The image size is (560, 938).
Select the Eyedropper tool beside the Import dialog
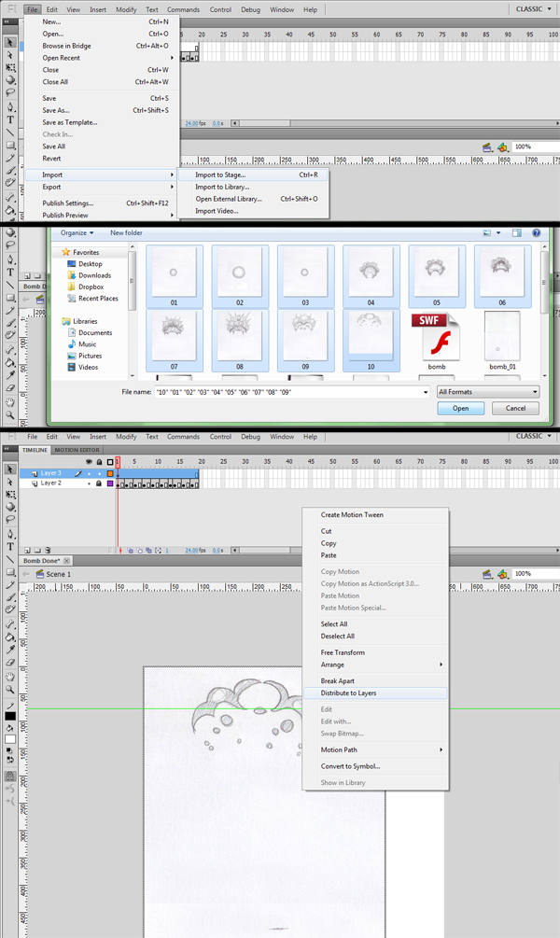point(10,375)
